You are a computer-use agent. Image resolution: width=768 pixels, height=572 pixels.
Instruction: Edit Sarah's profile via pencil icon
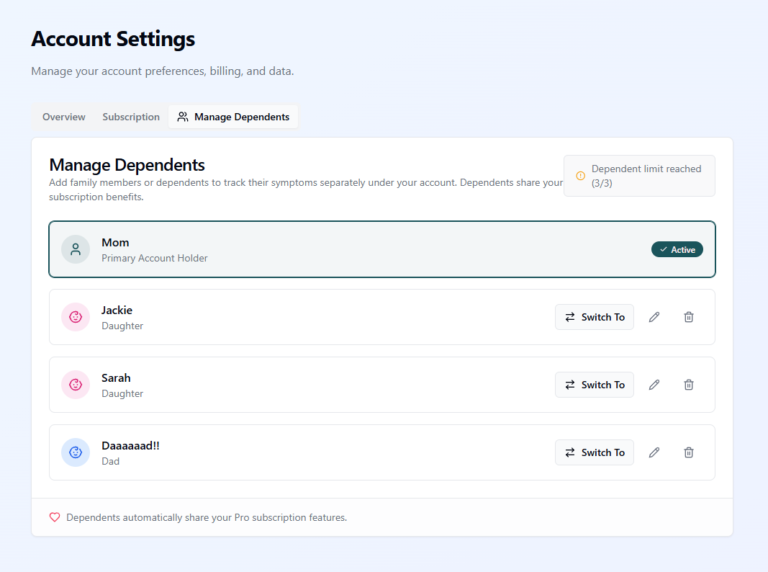[x=654, y=384]
